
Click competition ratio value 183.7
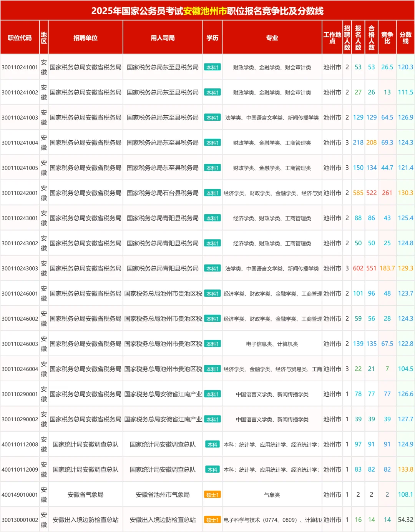(387, 268)
